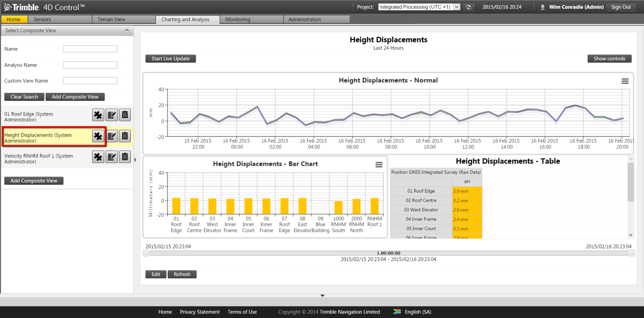
Task: Click the Trimble Navigation Limited link
Action: [350, 312]
